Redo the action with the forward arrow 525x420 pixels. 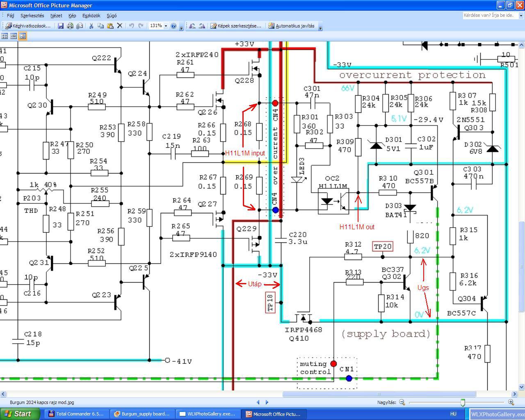(141, 26)
